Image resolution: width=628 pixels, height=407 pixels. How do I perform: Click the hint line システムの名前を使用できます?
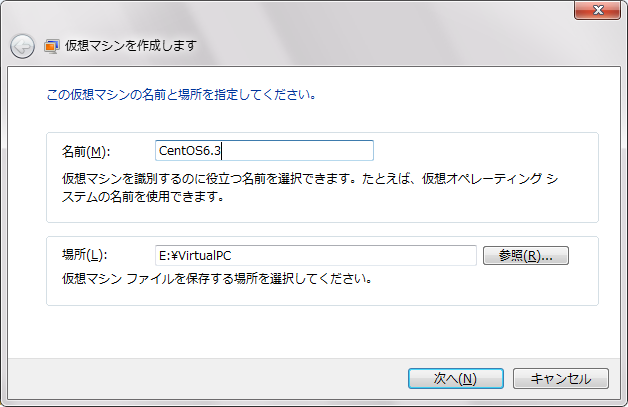coord(143,197)
